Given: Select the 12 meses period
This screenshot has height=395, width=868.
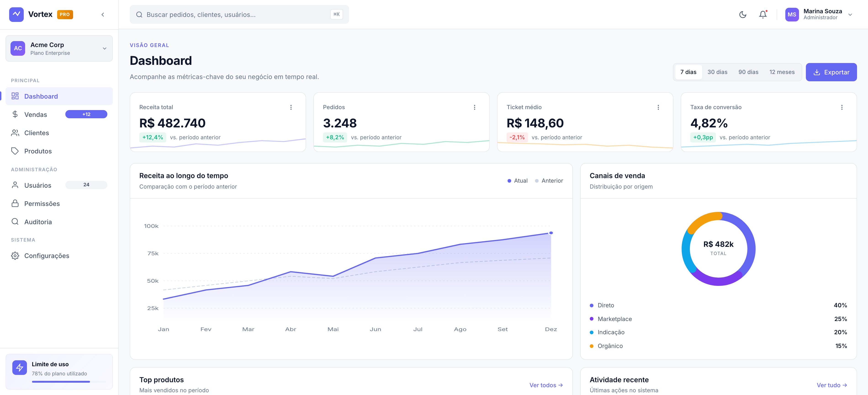Looking at the screenshot, I should coord(782,72).
